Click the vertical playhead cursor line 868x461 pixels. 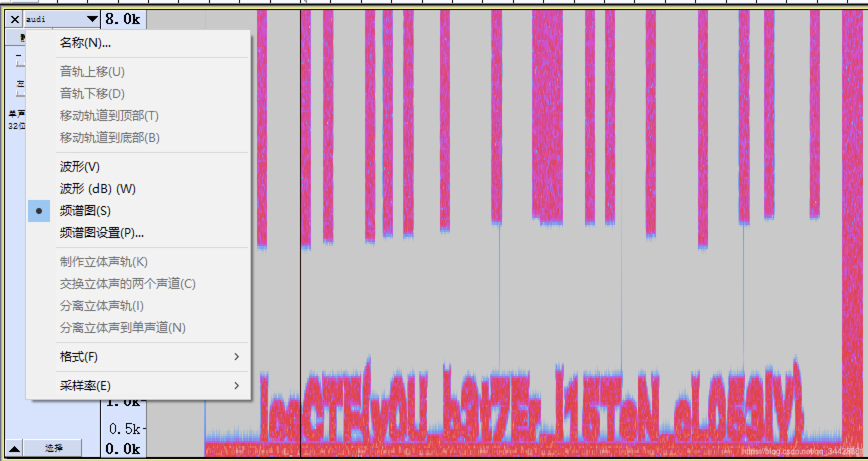300,232
